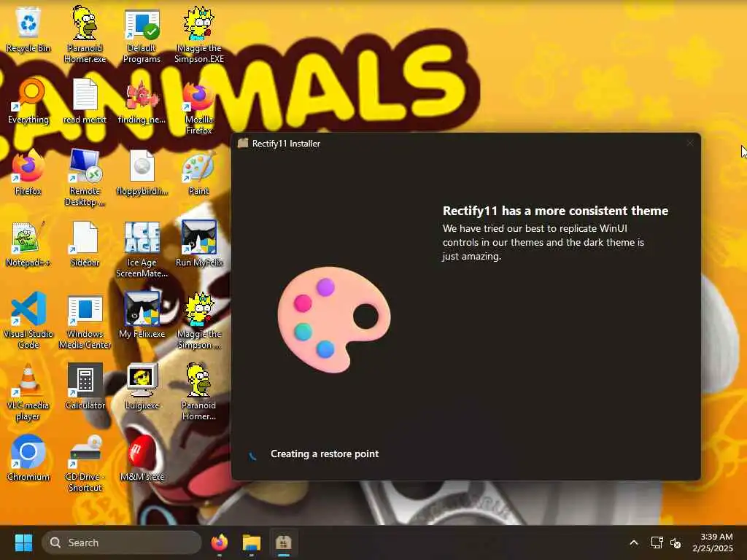Select Maggie the Simpson.EXE icon in top row
Screen dimensions: 747x560
pos(198,34)
